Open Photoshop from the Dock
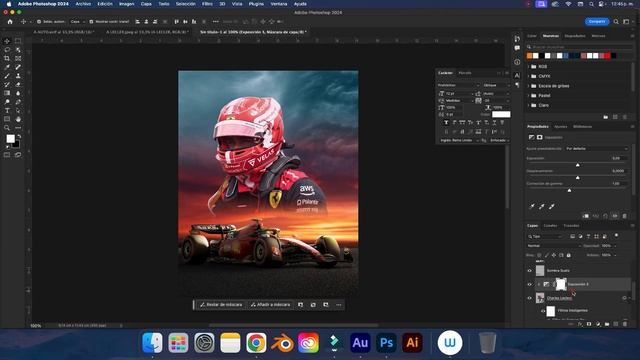 pyautogui.click(x=386, y=342)
